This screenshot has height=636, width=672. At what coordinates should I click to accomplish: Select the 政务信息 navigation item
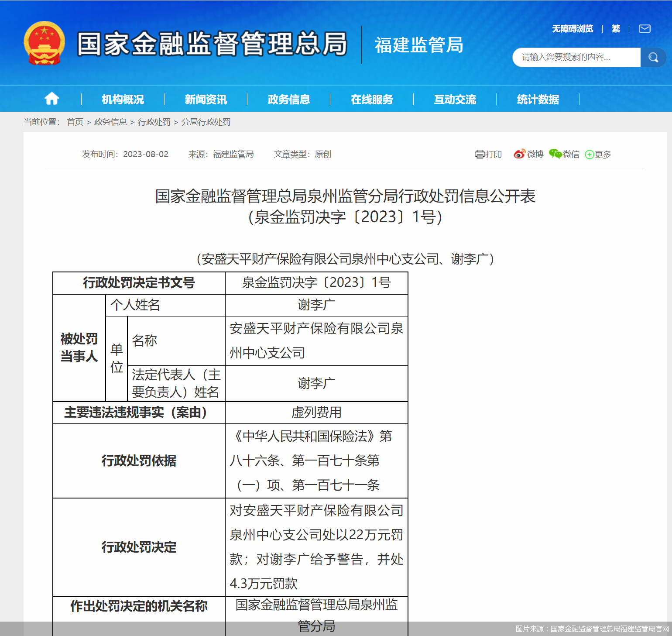pyautogui.click(x=288, y=100)
